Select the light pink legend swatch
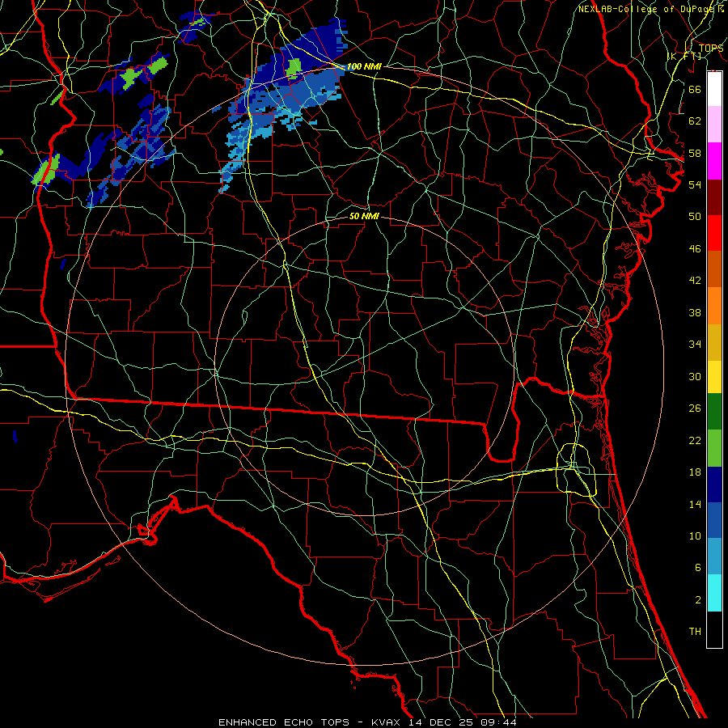Image resolution: width=728 pixels, height=728 pixels. [x=714, y=124]
